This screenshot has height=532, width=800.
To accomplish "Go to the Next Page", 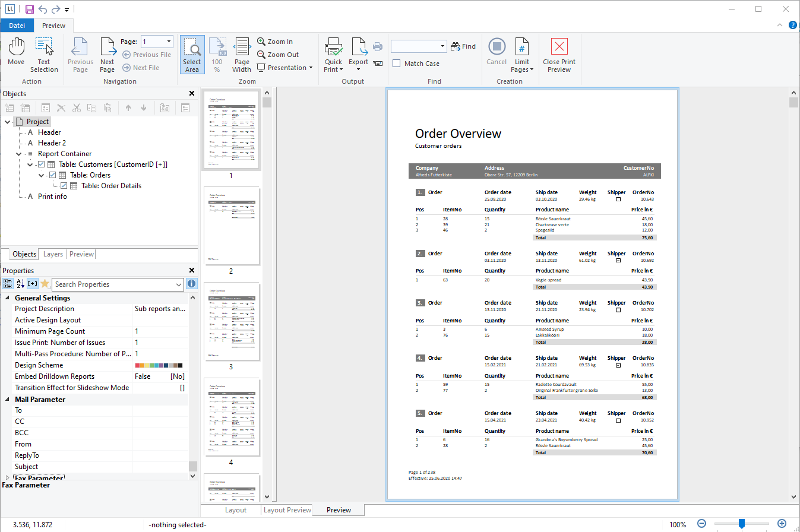I will (107, 55).
